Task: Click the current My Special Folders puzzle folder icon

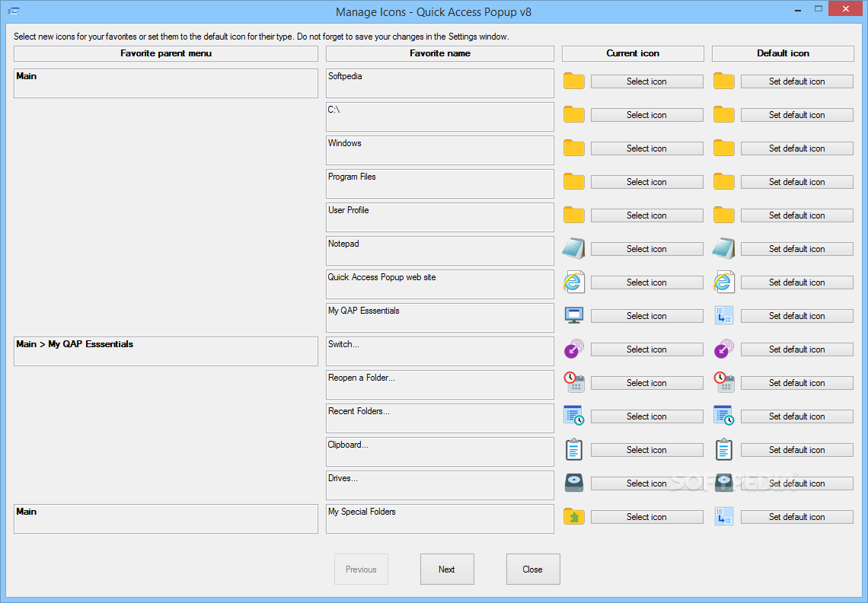Action: coord(574,517)
